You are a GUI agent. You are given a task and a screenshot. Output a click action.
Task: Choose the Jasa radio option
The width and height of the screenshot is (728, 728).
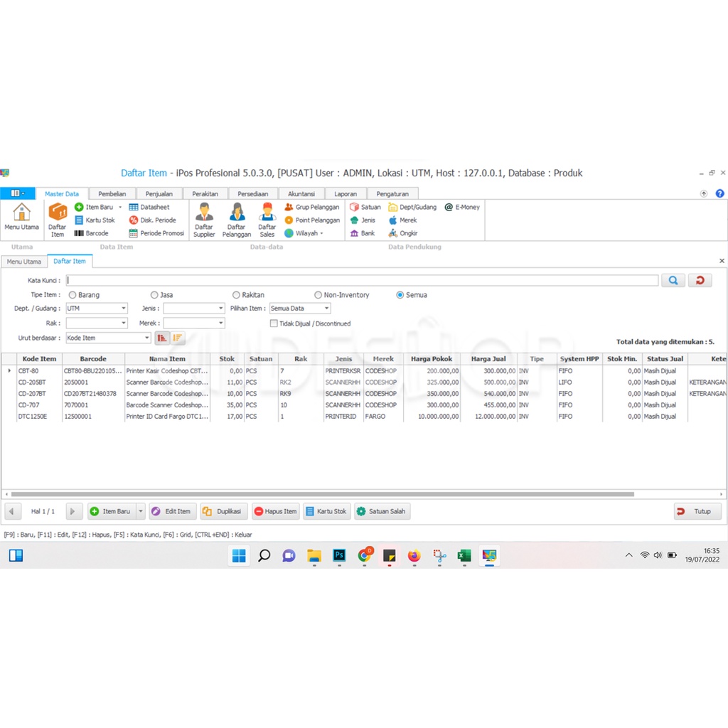(154, 295)
